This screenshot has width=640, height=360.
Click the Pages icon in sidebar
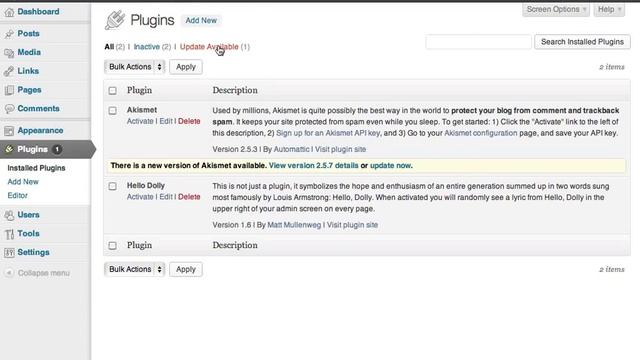click(9, 90)
